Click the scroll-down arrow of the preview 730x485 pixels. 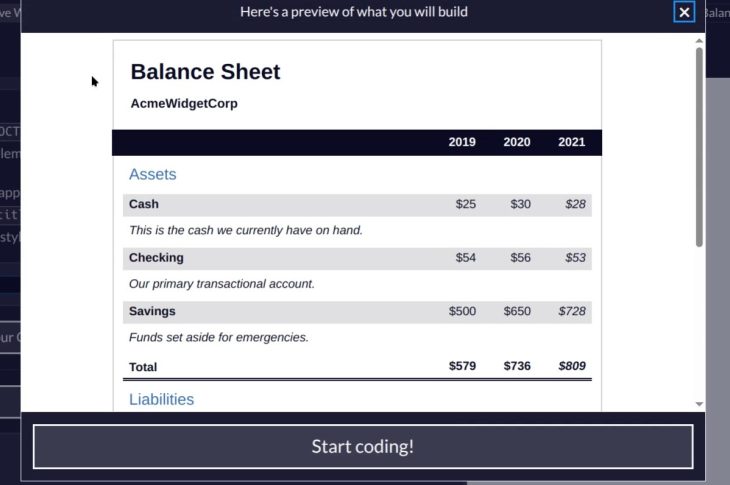[699, 404]
